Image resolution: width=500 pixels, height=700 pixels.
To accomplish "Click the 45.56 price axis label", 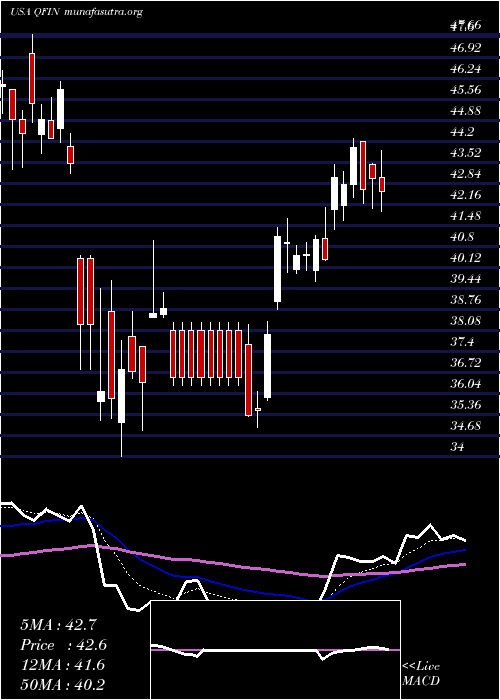I will click(466, 90).
